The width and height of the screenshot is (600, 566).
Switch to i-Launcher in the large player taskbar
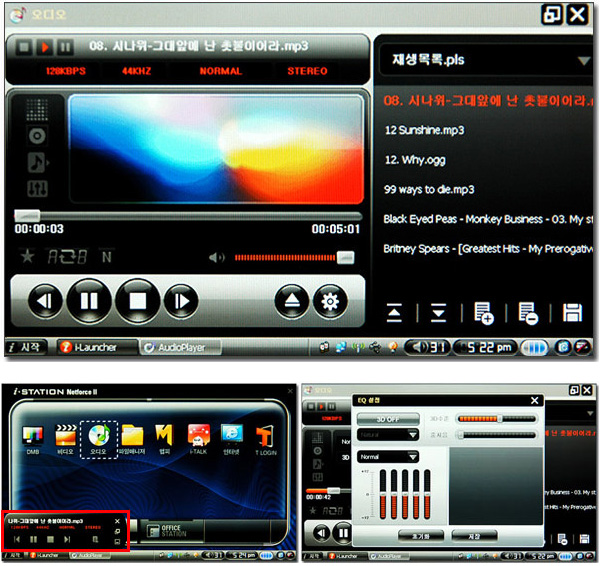tap(96, 347)
